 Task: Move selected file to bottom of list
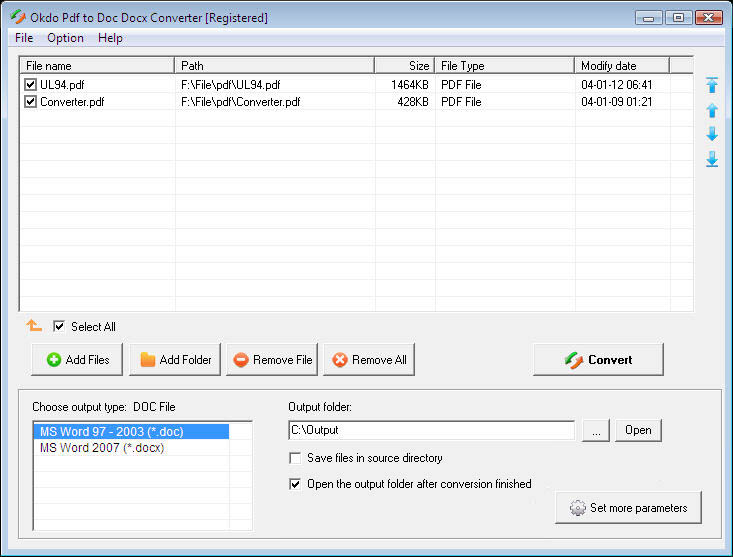[x=712, y=159]
